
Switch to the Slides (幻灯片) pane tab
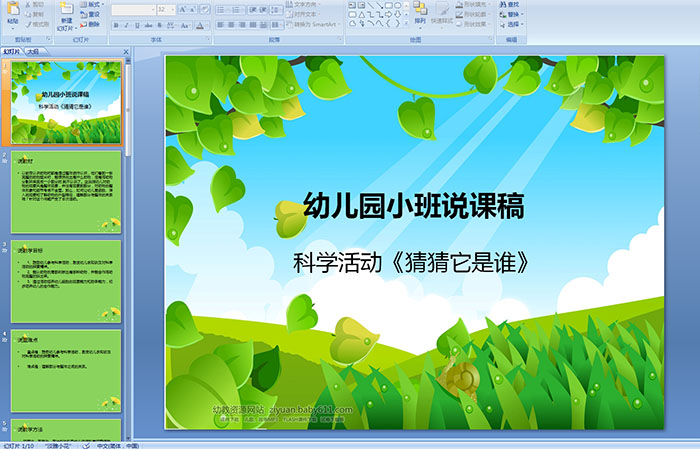coord(12,52)
